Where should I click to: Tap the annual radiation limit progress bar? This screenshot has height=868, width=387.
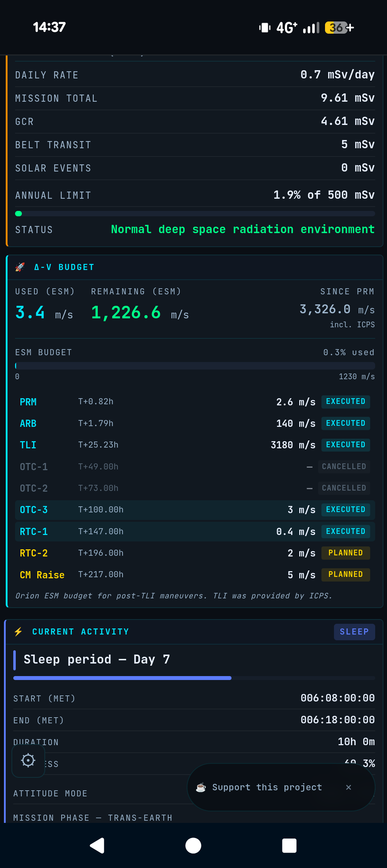pos(195,214)
